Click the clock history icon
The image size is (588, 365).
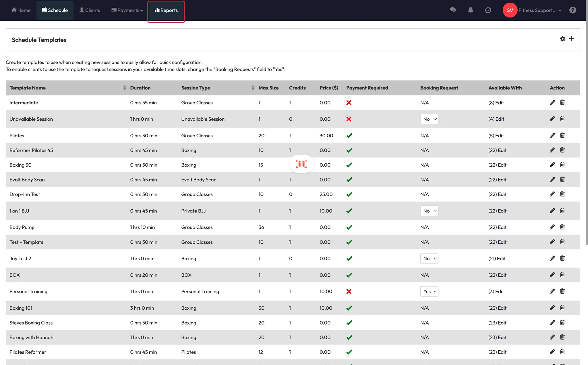[488, 10]
